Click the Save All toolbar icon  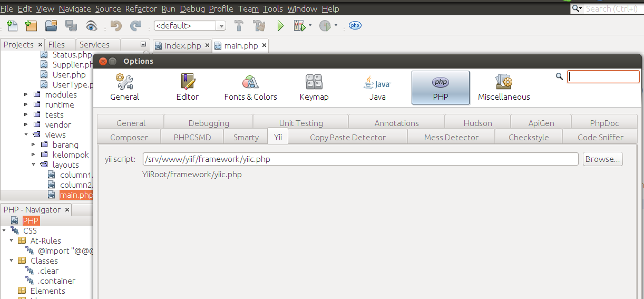(71, 25)
